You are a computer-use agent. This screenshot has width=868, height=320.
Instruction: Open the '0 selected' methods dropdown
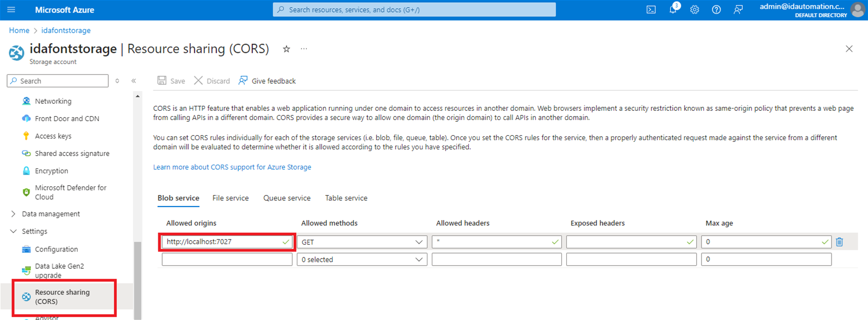362,260
